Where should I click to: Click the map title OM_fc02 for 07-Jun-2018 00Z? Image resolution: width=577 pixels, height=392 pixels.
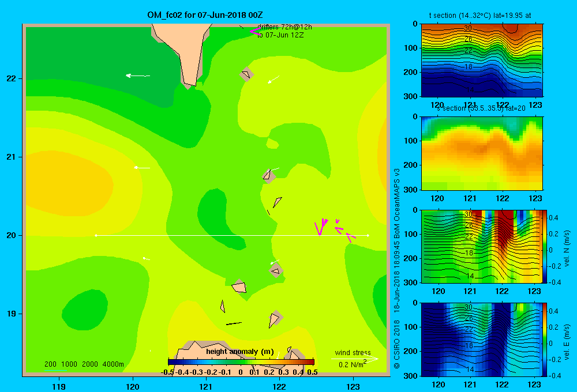pos(205,15)
